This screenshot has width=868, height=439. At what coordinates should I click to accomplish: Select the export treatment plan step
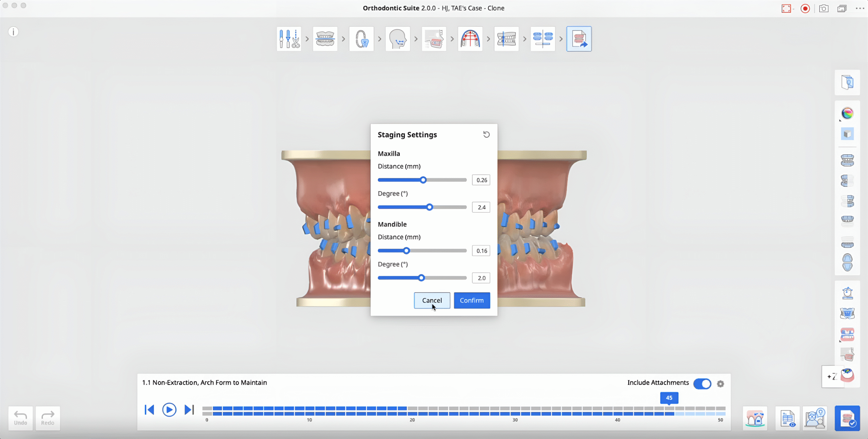click(579, 39)
